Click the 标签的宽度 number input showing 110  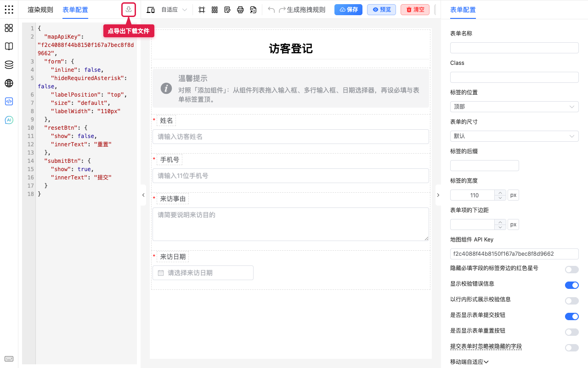473,195
